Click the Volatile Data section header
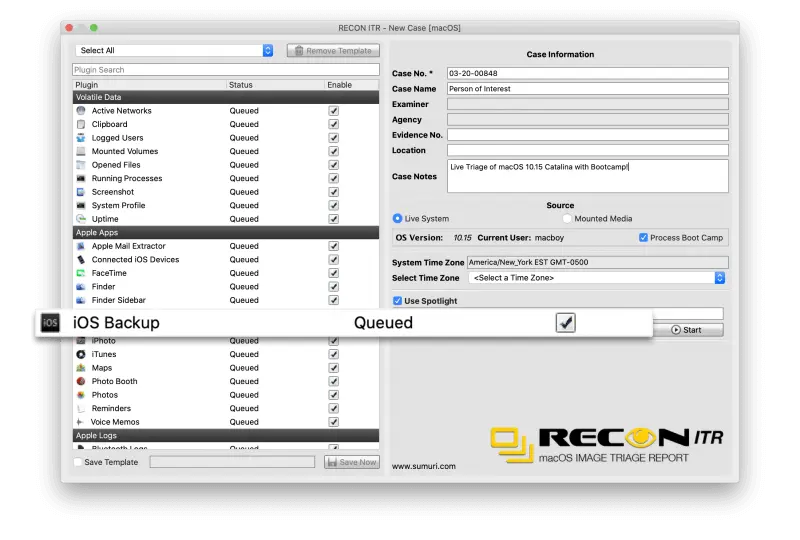The image size is (800, 540). coord(226,97)
